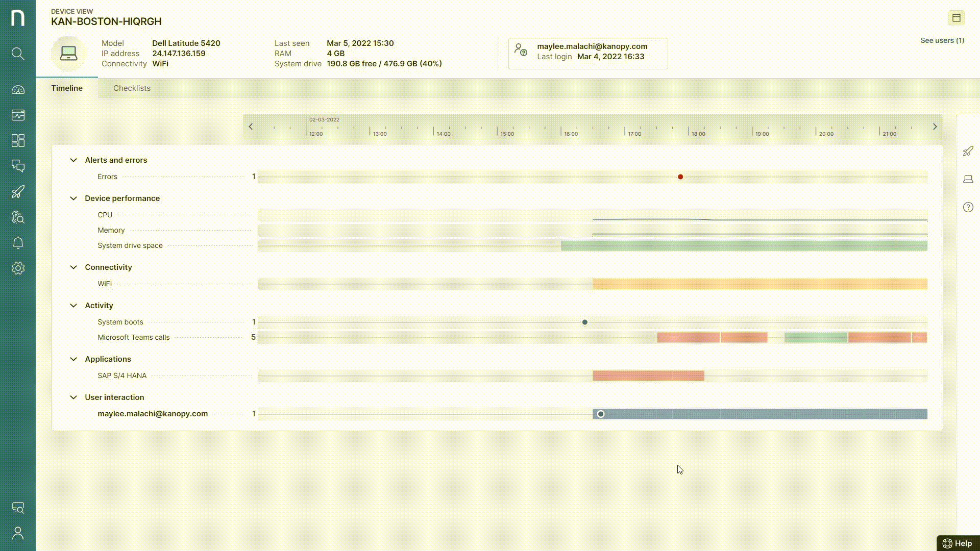Collapse the Alerts and errors section
Screen dimensions: 980x551
coord(73,160)
